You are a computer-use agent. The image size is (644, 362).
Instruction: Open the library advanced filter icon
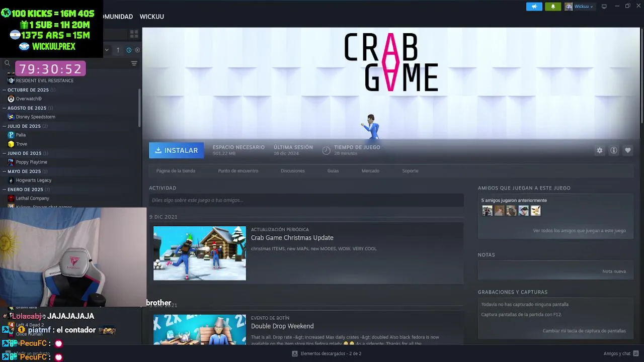134,63
